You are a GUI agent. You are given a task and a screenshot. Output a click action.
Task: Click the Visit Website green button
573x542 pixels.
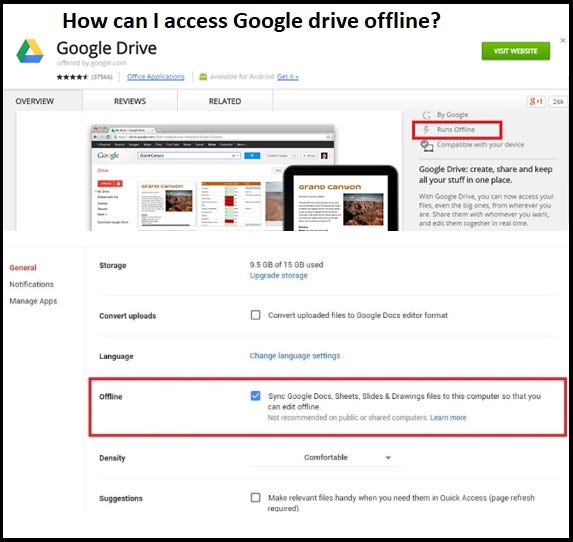515,51
